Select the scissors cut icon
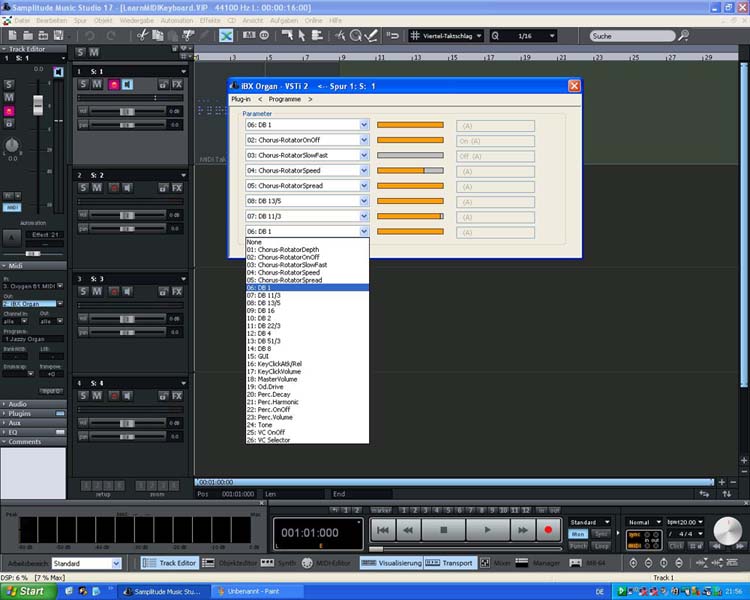 click(142, 35)
